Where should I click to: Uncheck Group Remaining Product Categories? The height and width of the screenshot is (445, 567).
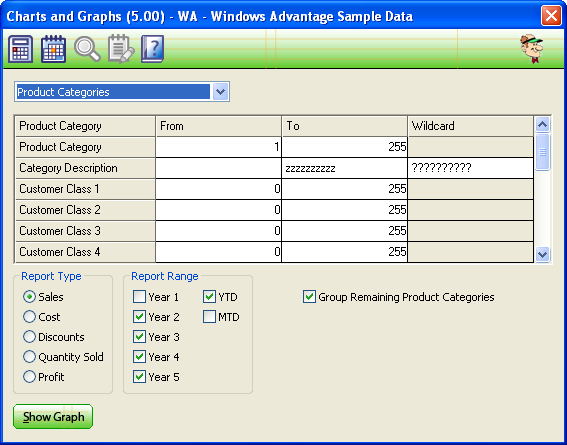309,297
